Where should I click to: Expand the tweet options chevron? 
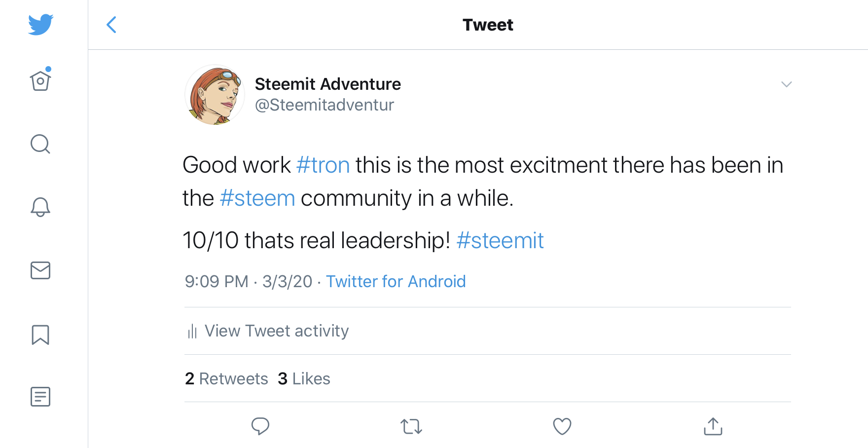click(x=787, y=84)
